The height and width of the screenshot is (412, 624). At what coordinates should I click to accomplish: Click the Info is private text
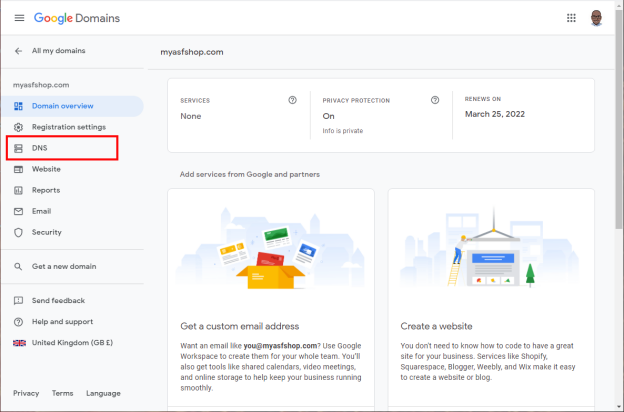click(343, 131)
